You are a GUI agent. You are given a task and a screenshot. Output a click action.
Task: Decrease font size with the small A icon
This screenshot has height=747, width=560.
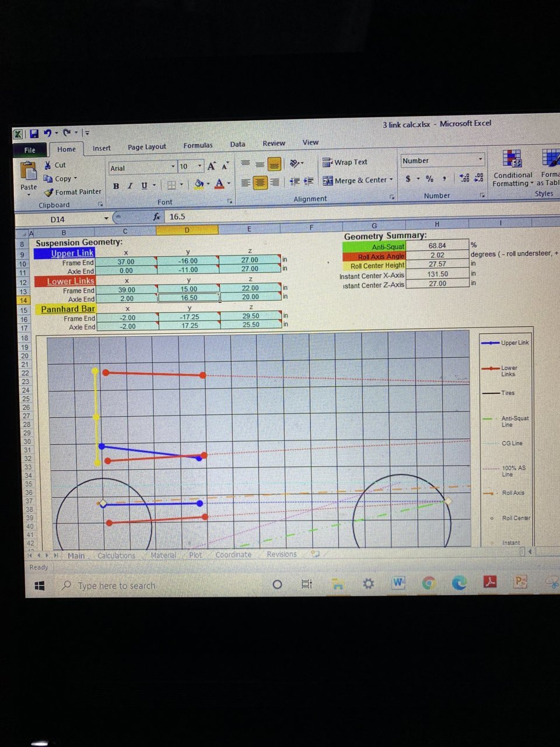coord(225,166)
